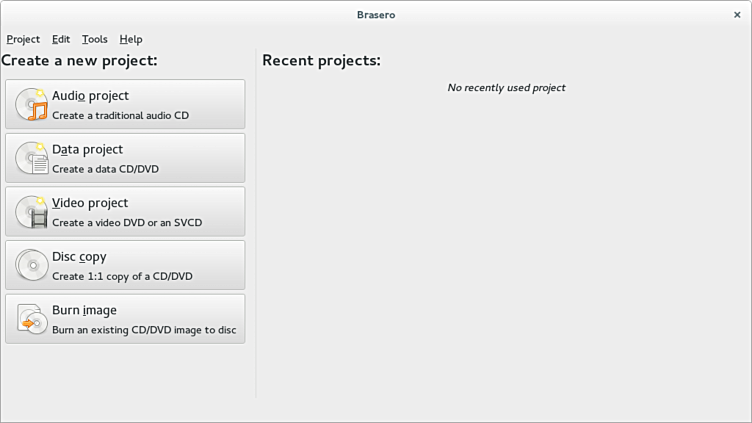
Task: Click the "No recently used project" message
Action: tap(506, 88)
